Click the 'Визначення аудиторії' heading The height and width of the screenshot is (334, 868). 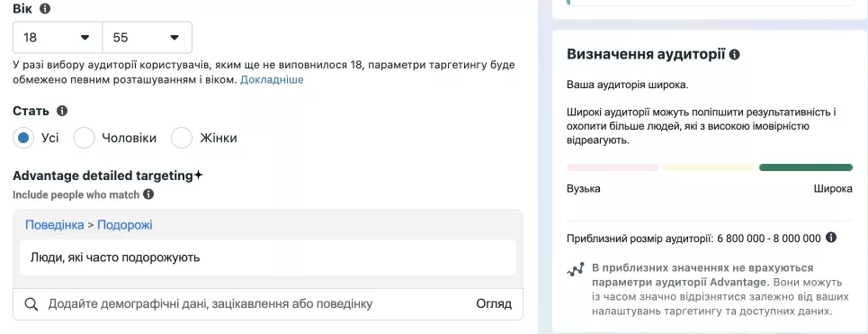(x=646, y=54)
